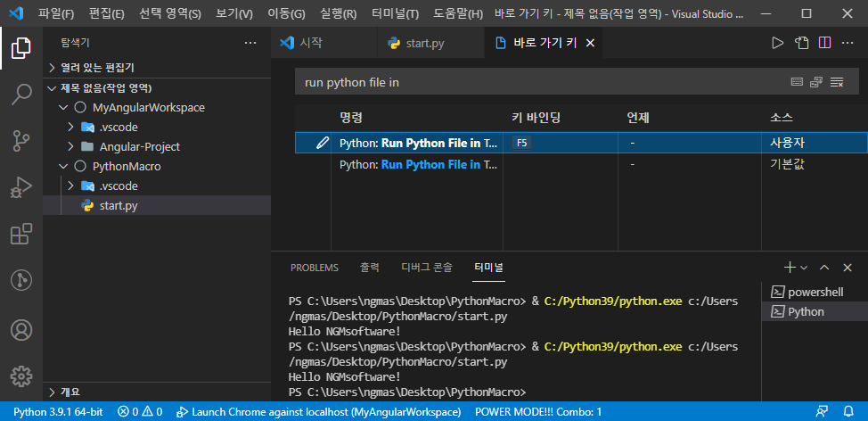Switch to the 출력 panel tab
The width and height of the screenshot is (868, 421).
click(370, 268)
